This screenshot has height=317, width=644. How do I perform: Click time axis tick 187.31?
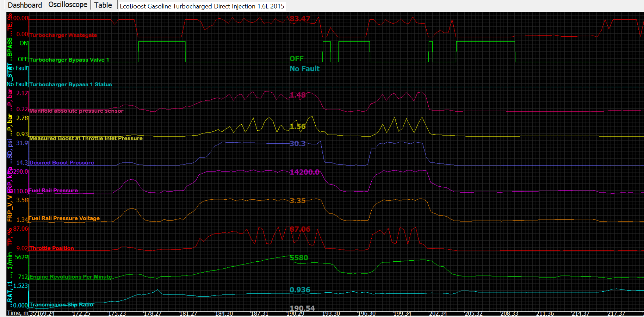[259, 313]
